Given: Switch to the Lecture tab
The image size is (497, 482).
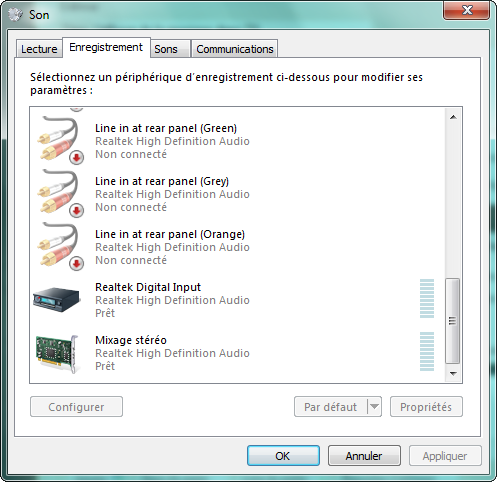Looking at the screenshot, I should tap(39, 49).
